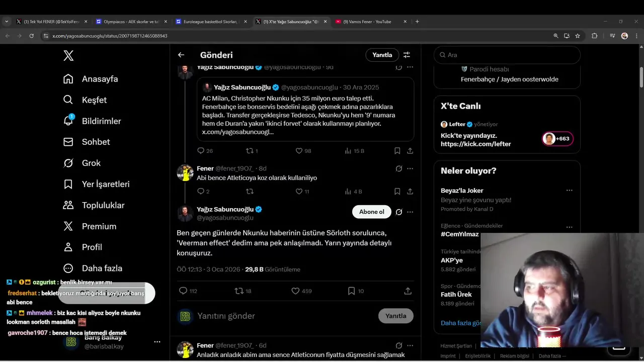644x362 pixels.
Task: Bookmark page with star icon
Action: pos(578,36)
